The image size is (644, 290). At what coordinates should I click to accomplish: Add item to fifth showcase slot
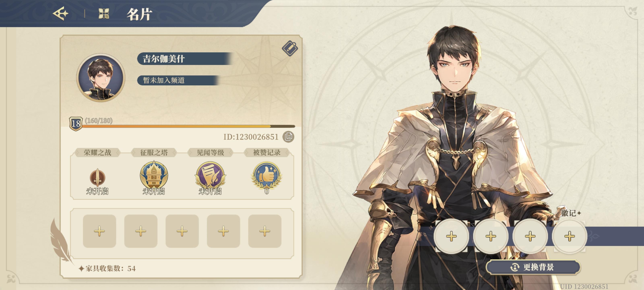click(265, 231)
